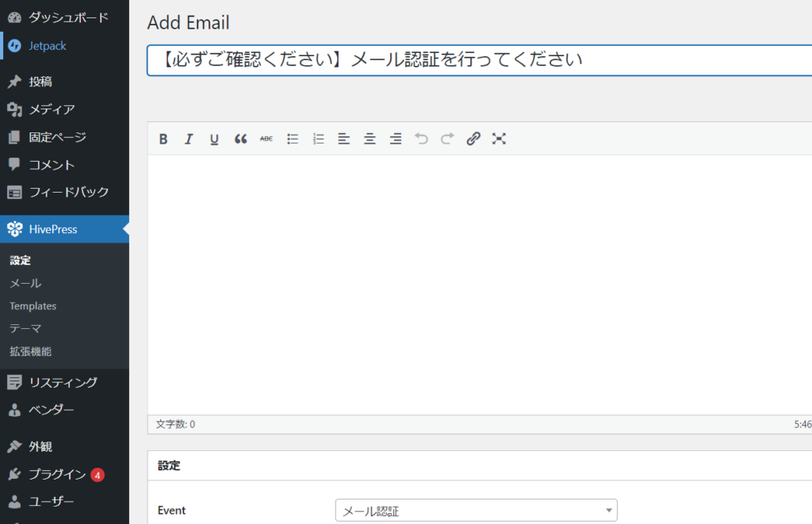Create a bulleted list
The height and width of the screenshot is (524, 812).
coord(293,139)
